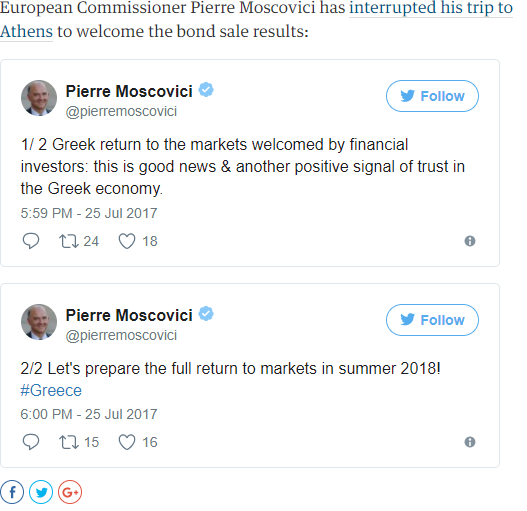Viewport: 527px width, 511px height.
Task: Share article on Facebook
Action: (x=12, y=492)
